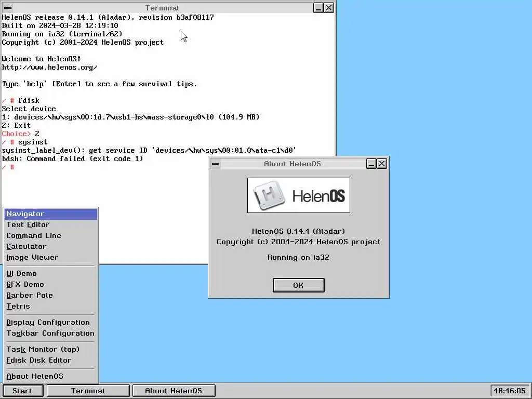Open Barber Pole demo entry
Viewport: 532px width, 399px height.
(x=51, y=295)
